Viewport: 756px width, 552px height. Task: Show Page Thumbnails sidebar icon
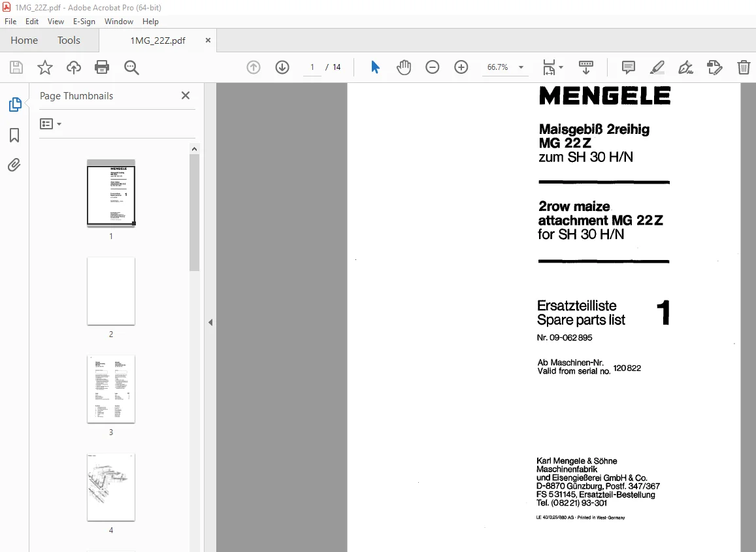pyautogui.click(x=14, y=105)
